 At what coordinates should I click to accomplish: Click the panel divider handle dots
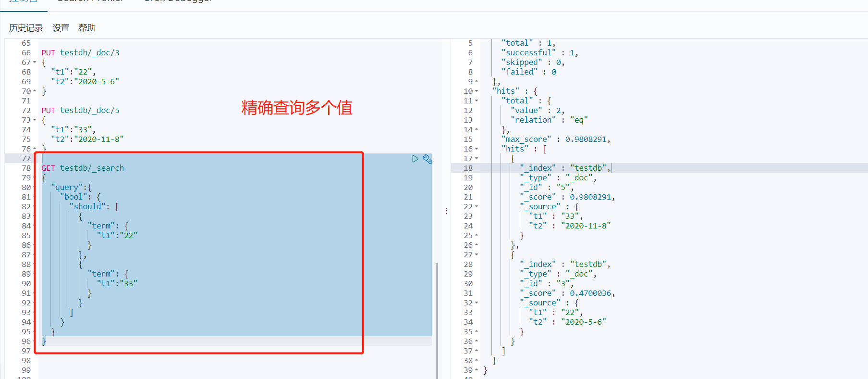(446, 211)
